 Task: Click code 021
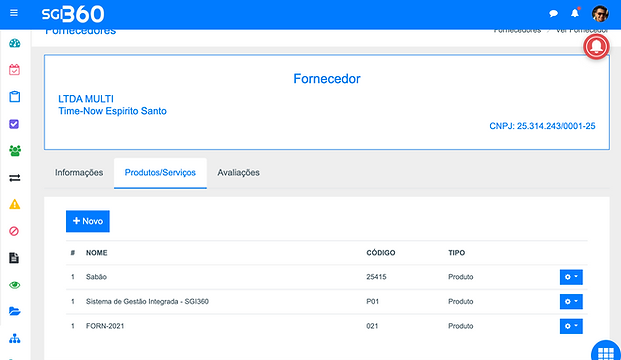pos(372,326)
